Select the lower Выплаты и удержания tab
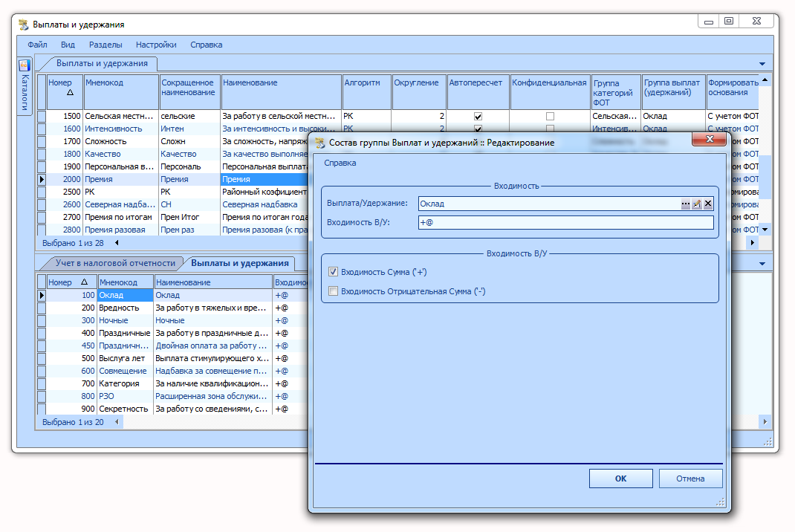The width and height of the screenshot is (795, 532). pyautogui.click(x=240, y=263)
